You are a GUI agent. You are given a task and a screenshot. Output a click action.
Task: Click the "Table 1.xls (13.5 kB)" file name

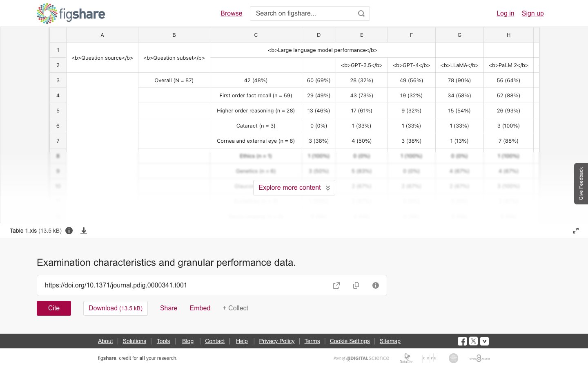(36, 231)
